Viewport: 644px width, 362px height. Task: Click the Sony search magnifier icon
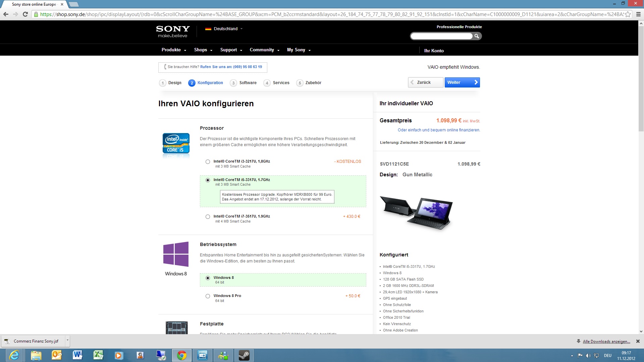pos(477,36)
